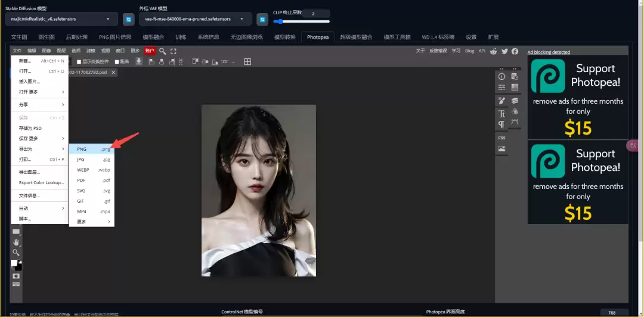Refresh the Stable Diffusion model list
644x317 pixels.
tap(129, 19)
